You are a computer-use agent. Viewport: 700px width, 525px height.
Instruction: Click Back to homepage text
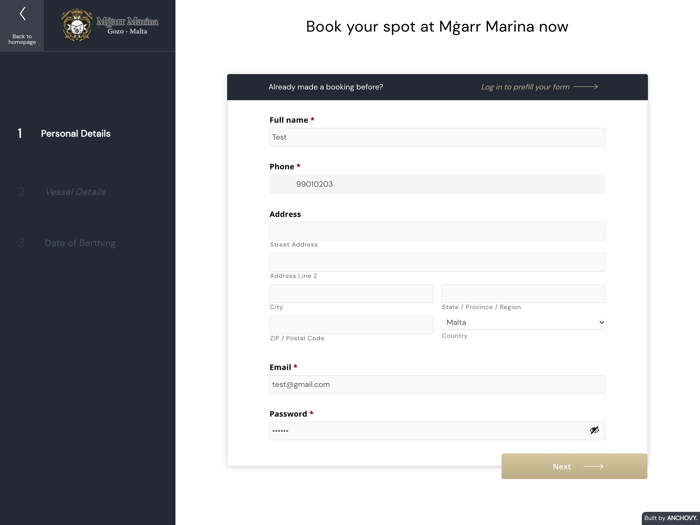pyautogui.click(x=22, y=39)
